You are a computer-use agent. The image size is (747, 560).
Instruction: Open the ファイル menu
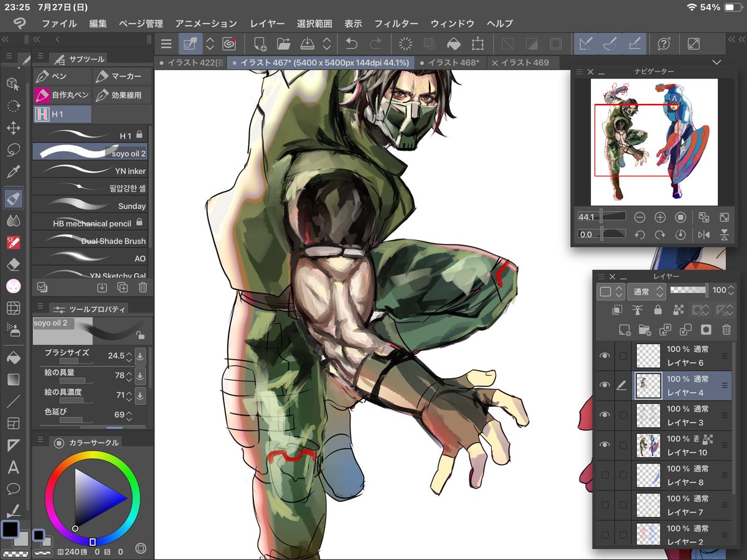coord(59,24)
